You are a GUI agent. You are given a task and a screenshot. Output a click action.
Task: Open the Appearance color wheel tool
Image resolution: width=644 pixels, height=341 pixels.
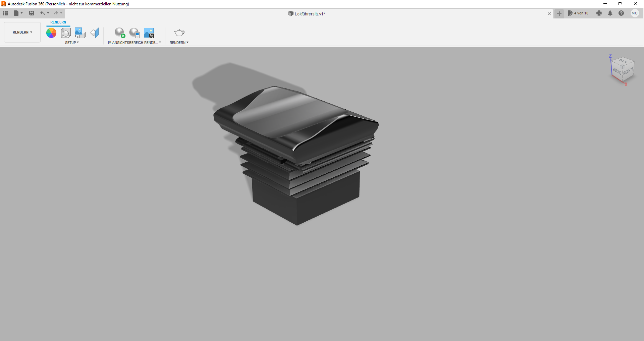pyautogui.click(x=51, y=33)
